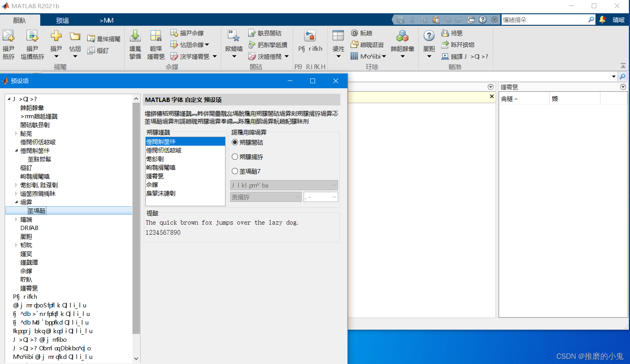The width and height of the screenshot is (630, 364).
Task: Launch Simulink from the ribbon icon
Action: pyautogui.click(x=310, y=36)
